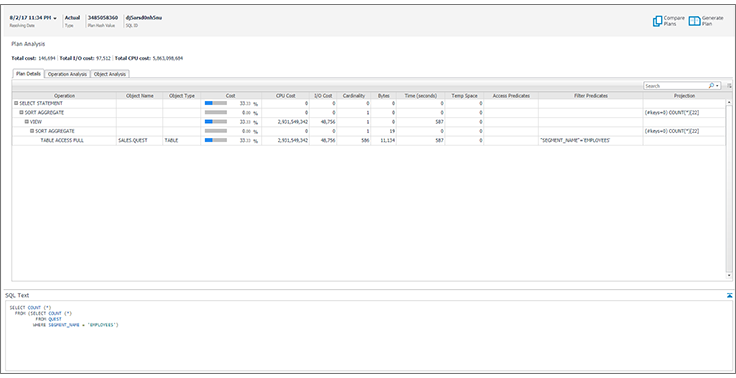Click the magnifier icon in the Search box
This screenshot has width=736, height=378.
(712, 86)
